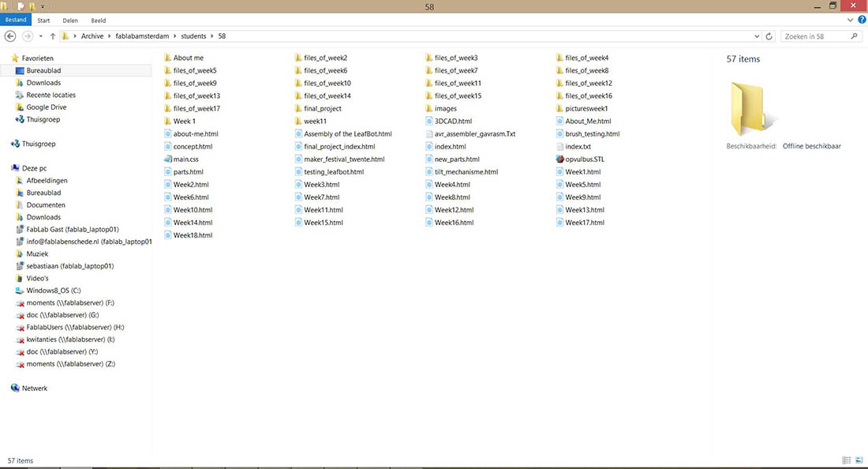The height and width of the screenshot is (469, 868).
Task: Open FablabUsers (H:) network drive
Action: [x=75, y=327]
